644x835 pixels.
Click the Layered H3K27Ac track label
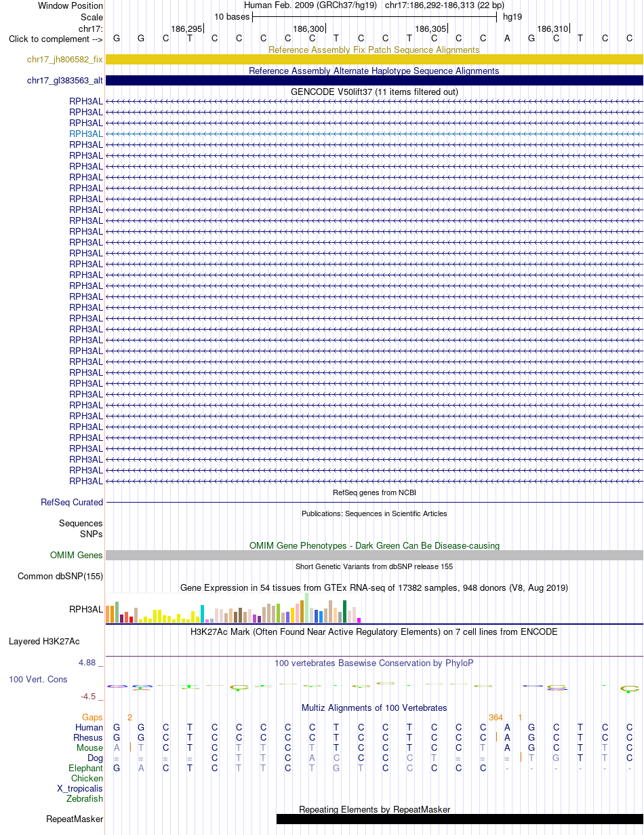pos(44,641)
